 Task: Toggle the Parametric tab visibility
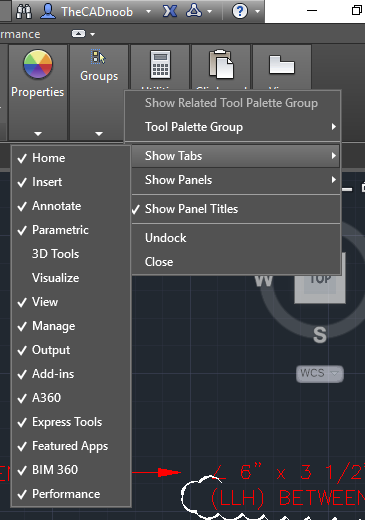71,230
